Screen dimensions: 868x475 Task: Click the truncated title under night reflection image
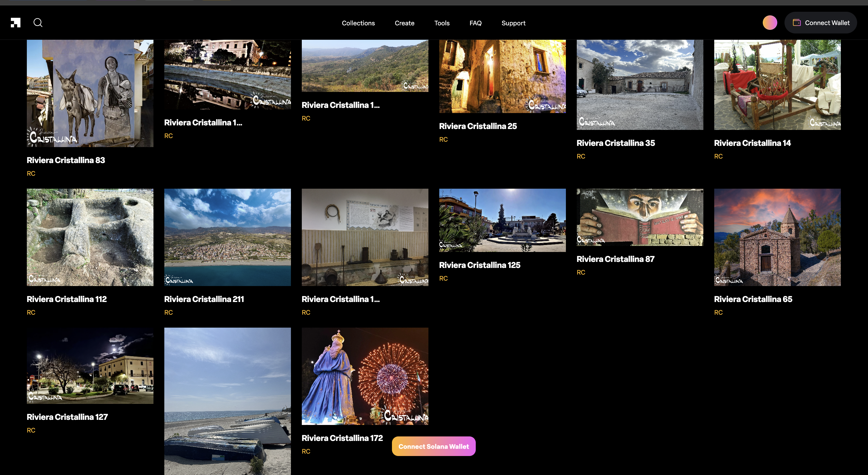(203, 122)
